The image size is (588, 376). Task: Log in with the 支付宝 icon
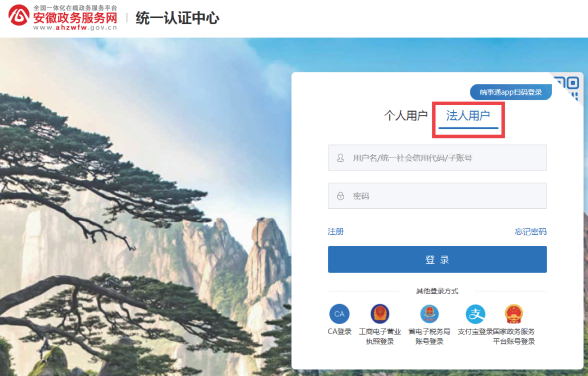click(475, 314)
